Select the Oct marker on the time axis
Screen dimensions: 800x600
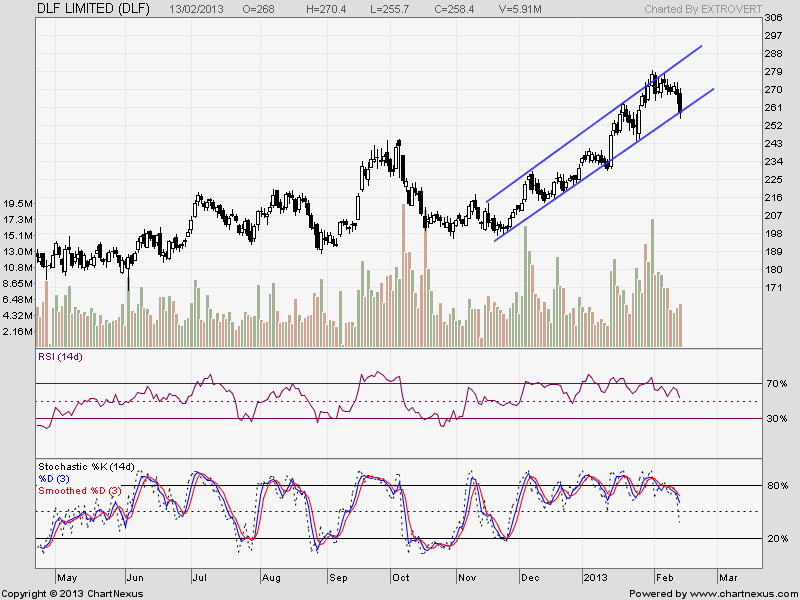pyautogui.click(x=400, y=577)
